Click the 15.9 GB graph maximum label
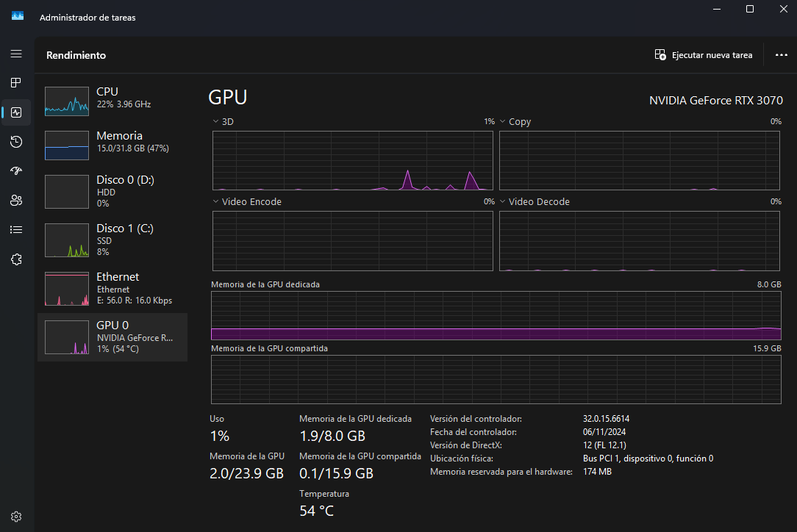 click(767, 348)
